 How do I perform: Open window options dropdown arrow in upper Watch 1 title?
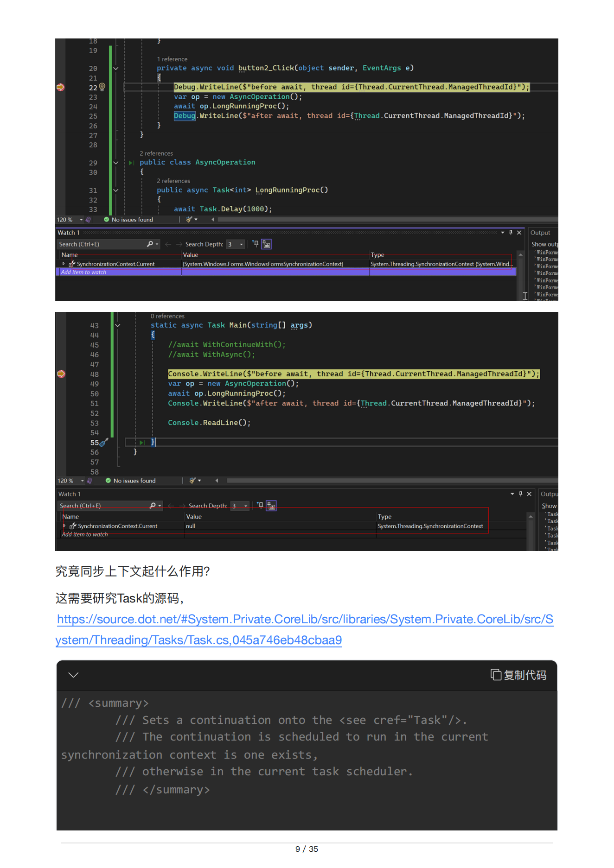click(x=503, y=233)
